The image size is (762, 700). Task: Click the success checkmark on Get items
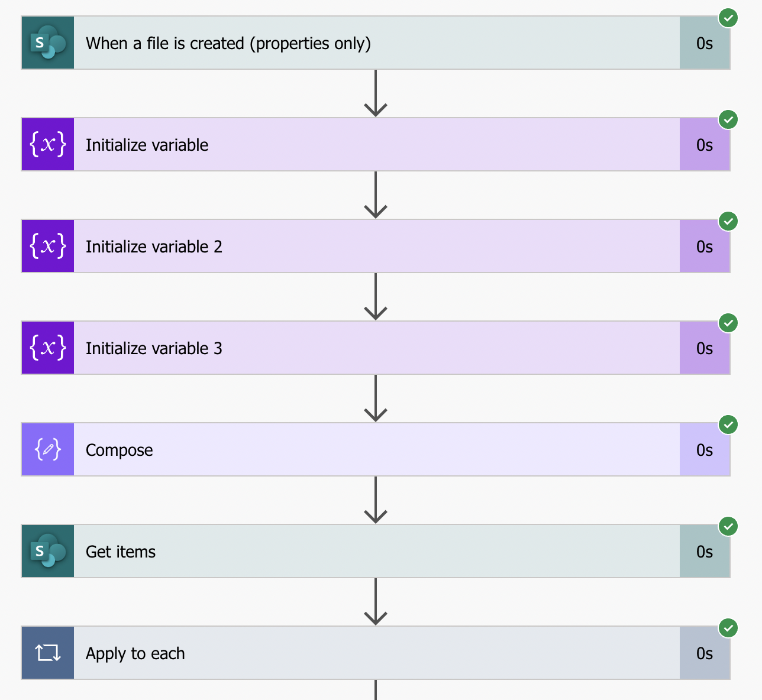click(x=728, y=526)
